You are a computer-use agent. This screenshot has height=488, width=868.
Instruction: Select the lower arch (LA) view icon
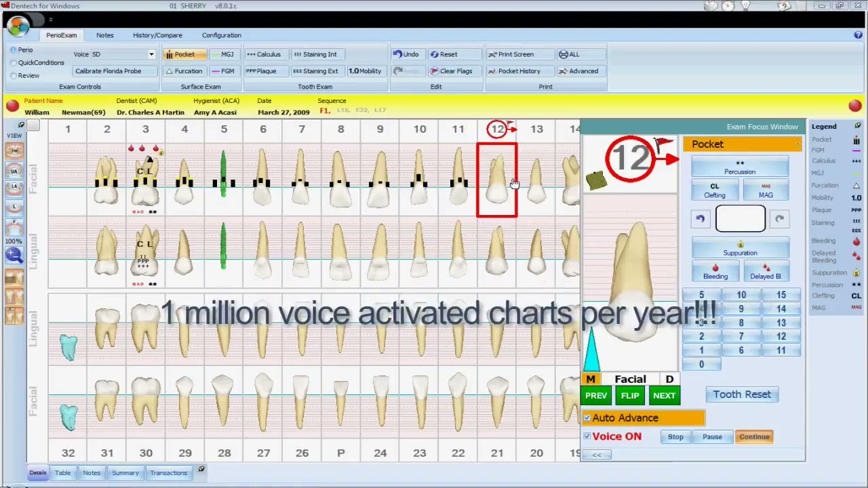click(x=14, y=190)
